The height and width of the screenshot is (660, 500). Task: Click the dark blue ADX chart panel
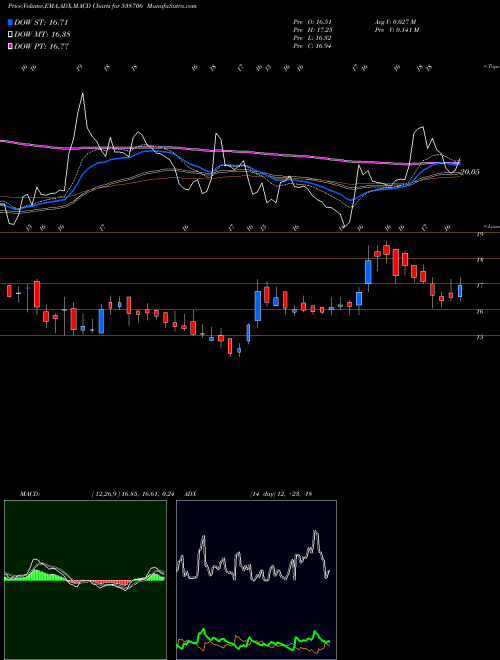click(256, 580)
